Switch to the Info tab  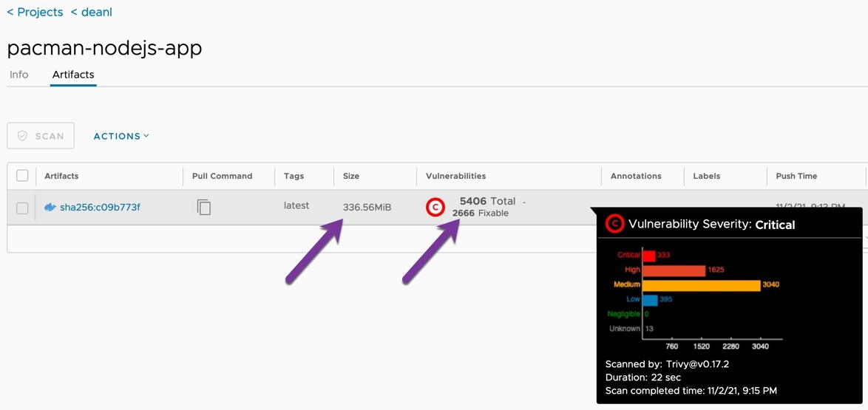pyautogui.click(x=18, y=74)
